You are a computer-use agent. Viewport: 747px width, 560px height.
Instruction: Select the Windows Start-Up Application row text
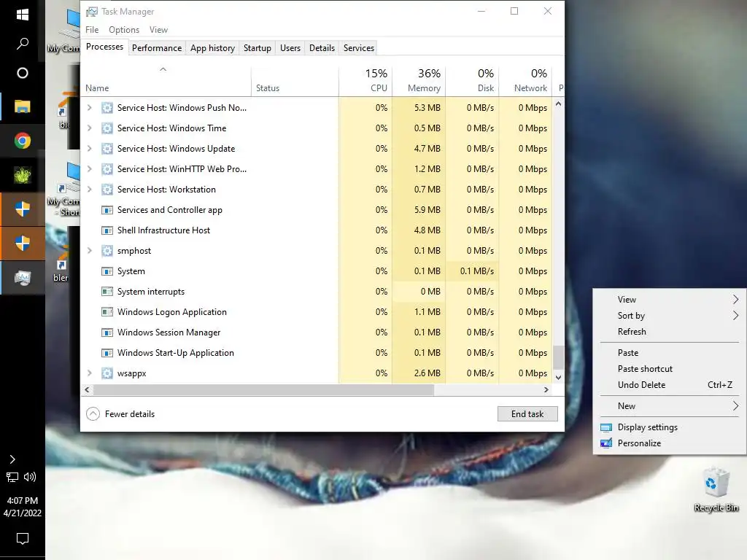point(175,353)
